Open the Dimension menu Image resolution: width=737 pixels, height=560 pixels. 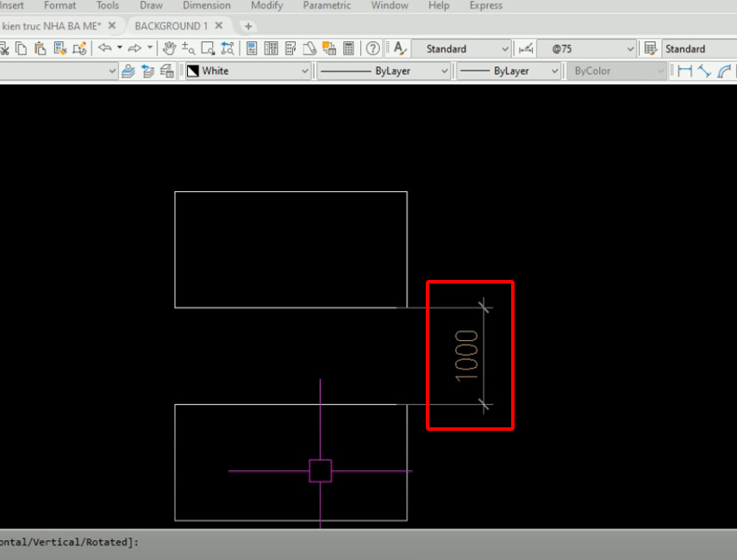pyautogui.click(x=206, y=5)
